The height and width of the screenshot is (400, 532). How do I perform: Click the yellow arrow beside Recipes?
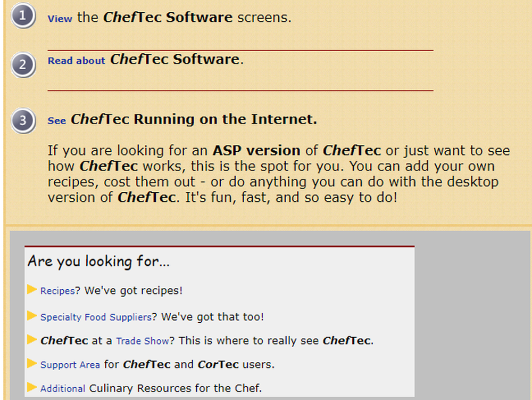[32, 289]
